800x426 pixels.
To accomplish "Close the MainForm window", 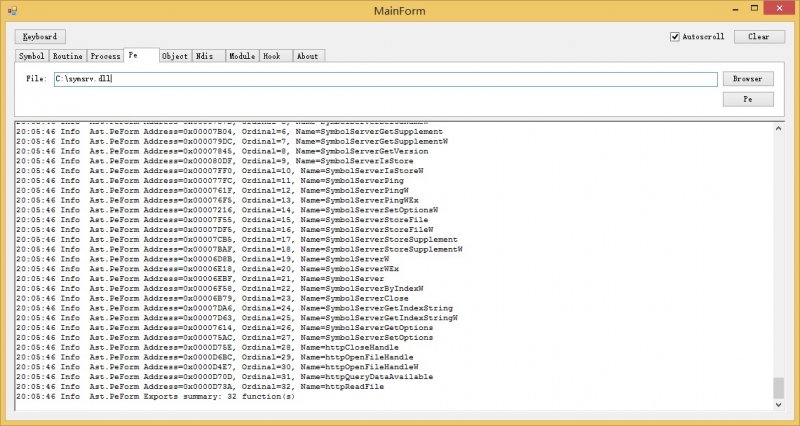I will point(780,8).
